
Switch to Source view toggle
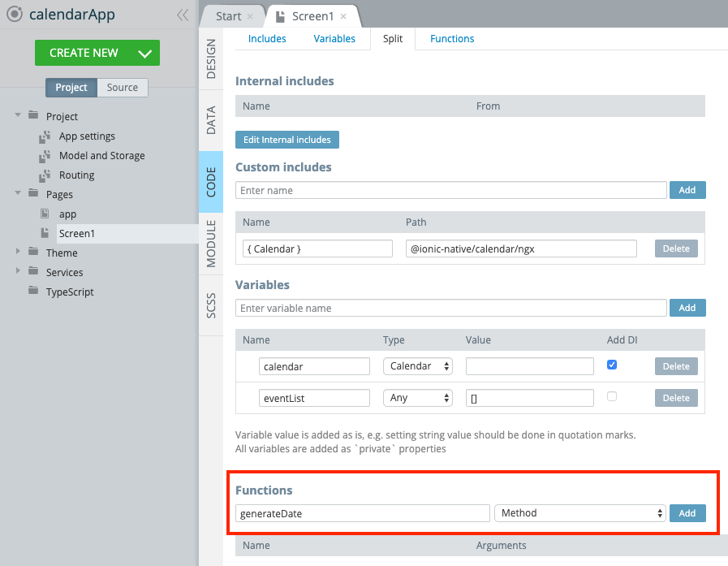(x=123, y=88)
